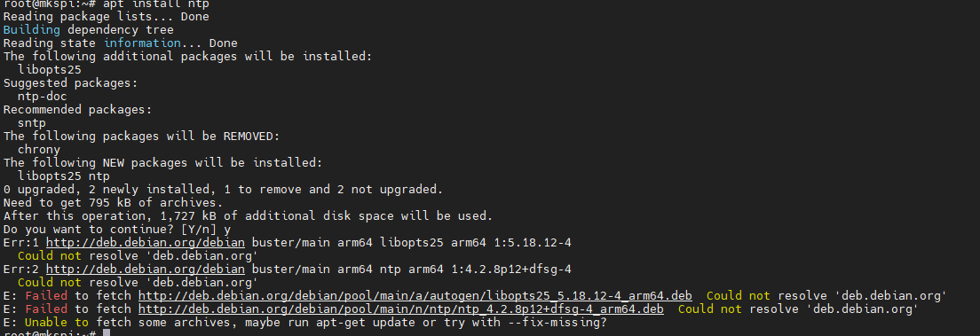Open the ntp_4.2.8p12+dfsg-4_arm64.deb URL
The height and width of the screenshot is (336, 980).
pyautogui.click(x=400, y=309)
